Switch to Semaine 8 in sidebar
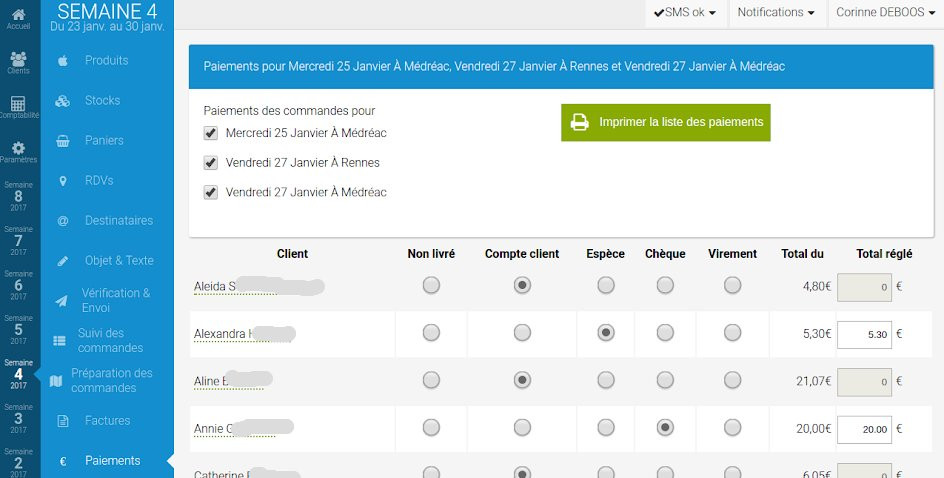 (x=18, y=196)
